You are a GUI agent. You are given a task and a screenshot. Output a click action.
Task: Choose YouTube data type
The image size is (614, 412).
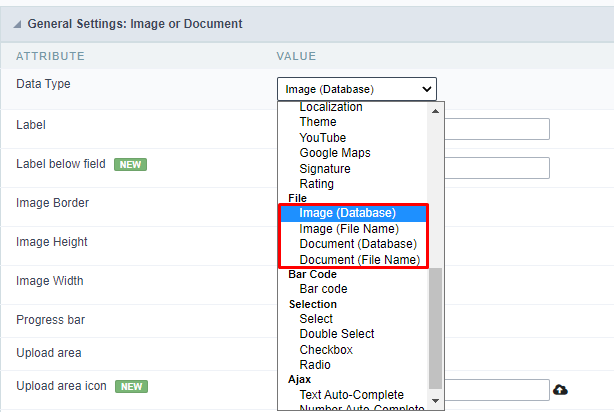323,137
